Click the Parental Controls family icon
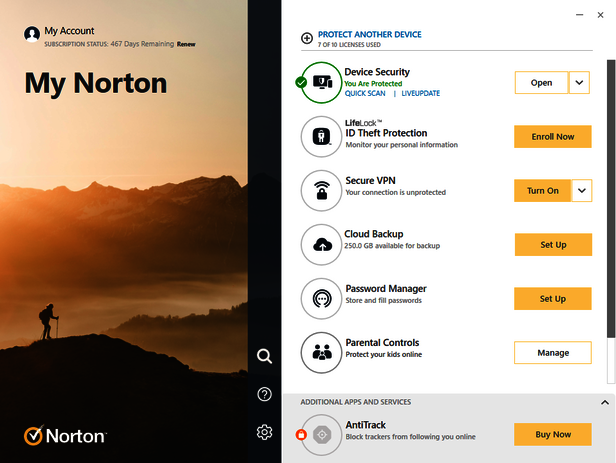616x463 pixels. click(x=322, y=352)
